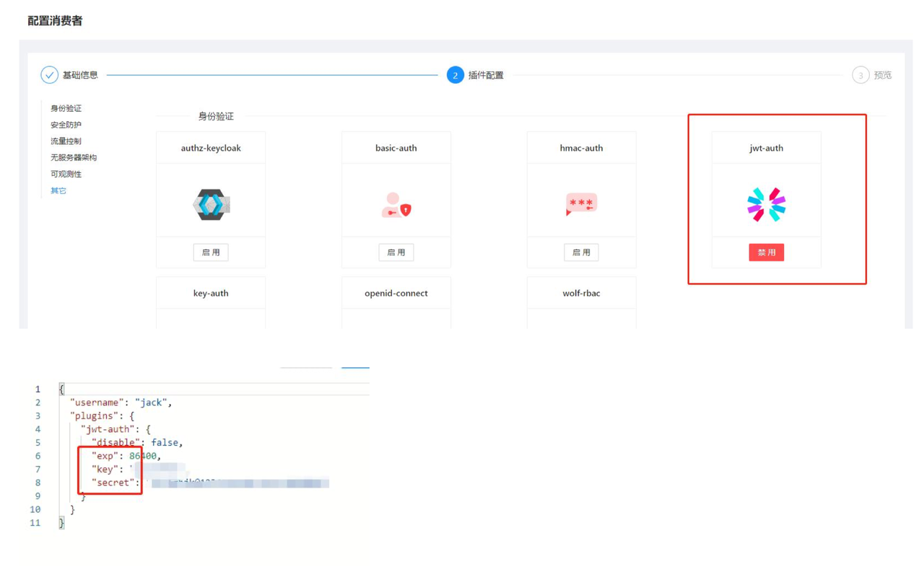Click the completed checkmark step icon
The image size is (924, 567).
pos(49,75)
